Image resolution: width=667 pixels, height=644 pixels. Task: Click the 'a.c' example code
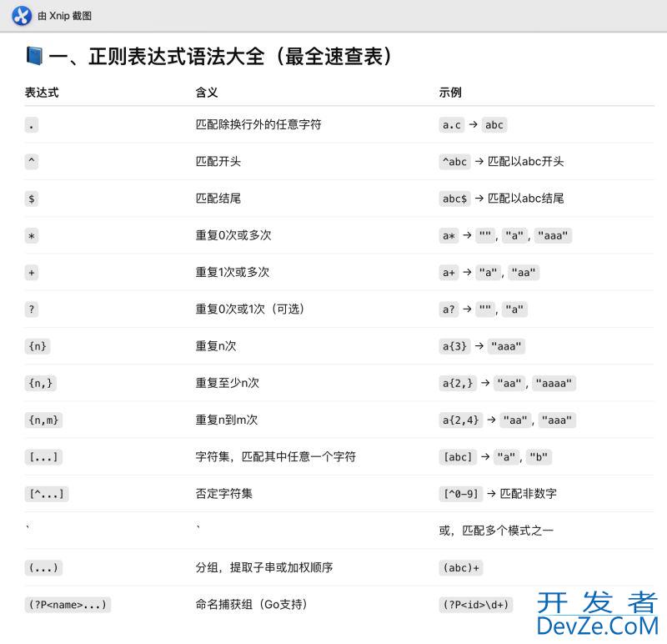pos(451,125)
